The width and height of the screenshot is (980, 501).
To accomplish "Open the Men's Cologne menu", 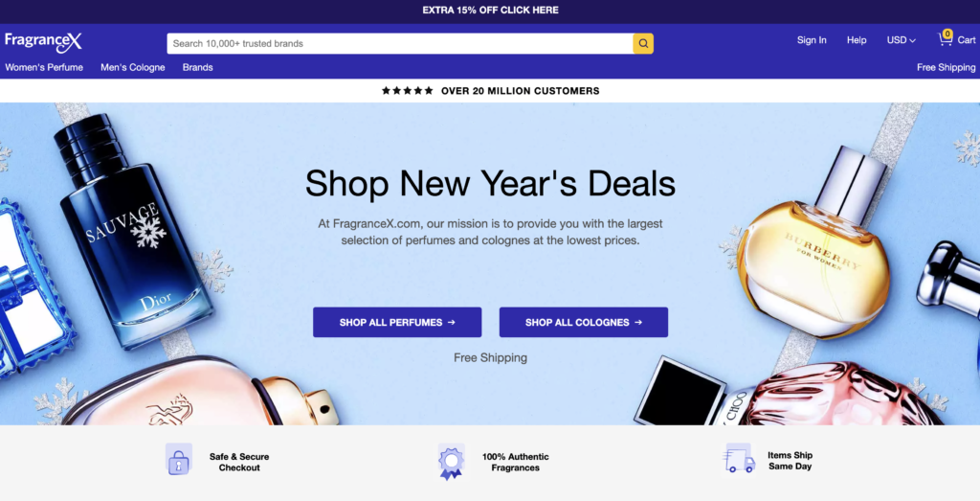I will [x=132, y=68].
